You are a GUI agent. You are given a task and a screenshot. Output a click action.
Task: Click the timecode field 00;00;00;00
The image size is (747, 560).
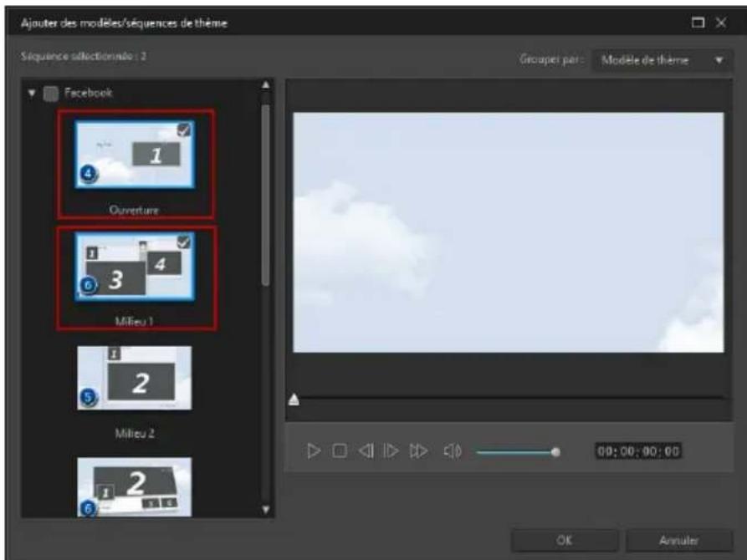click(637, 451)
